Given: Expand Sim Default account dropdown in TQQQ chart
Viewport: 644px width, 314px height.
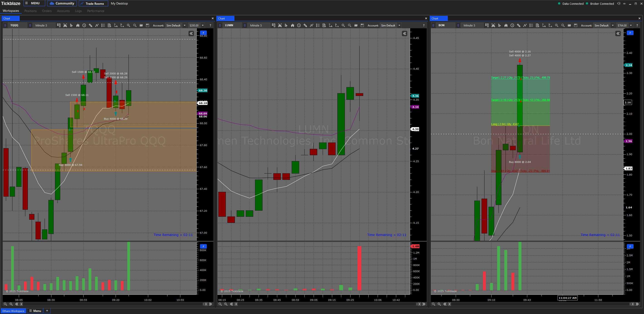Looking at the screenshot, I should coord(185,25).
